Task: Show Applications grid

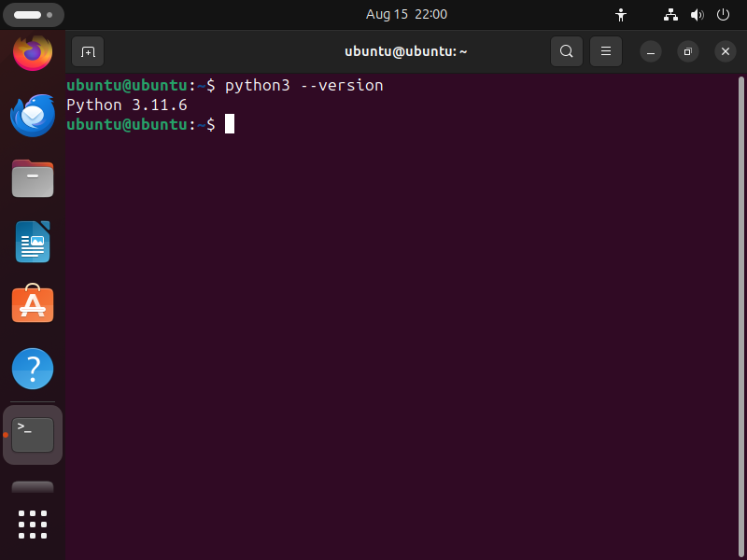Action: tap(33, 524)
